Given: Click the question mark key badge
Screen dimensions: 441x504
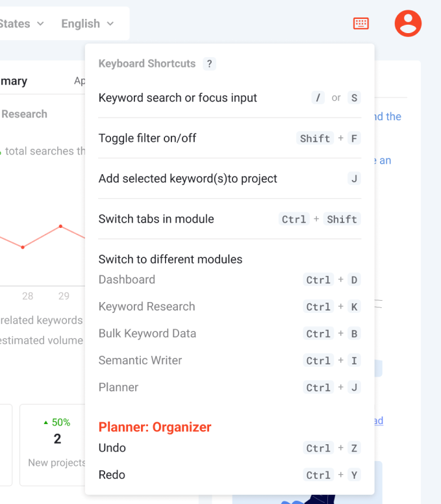Looking at the screenshot, I should tap(209, 64).
